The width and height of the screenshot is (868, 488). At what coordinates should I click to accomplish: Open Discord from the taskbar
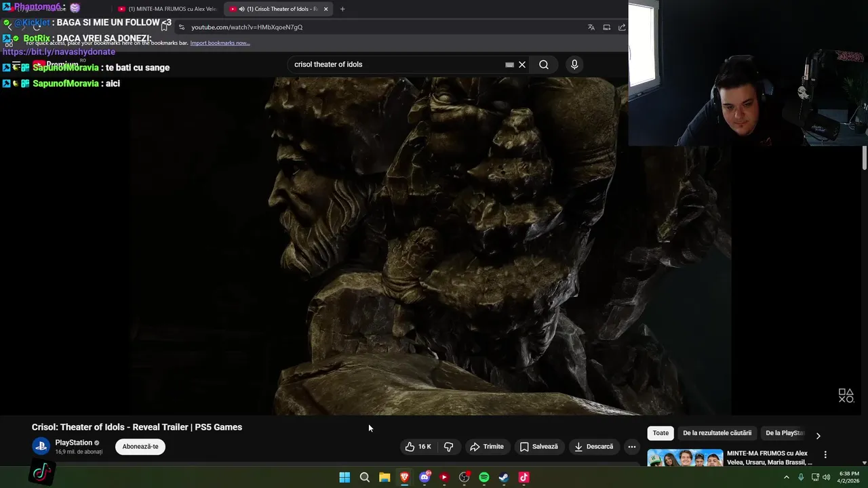tap(425, 477)
